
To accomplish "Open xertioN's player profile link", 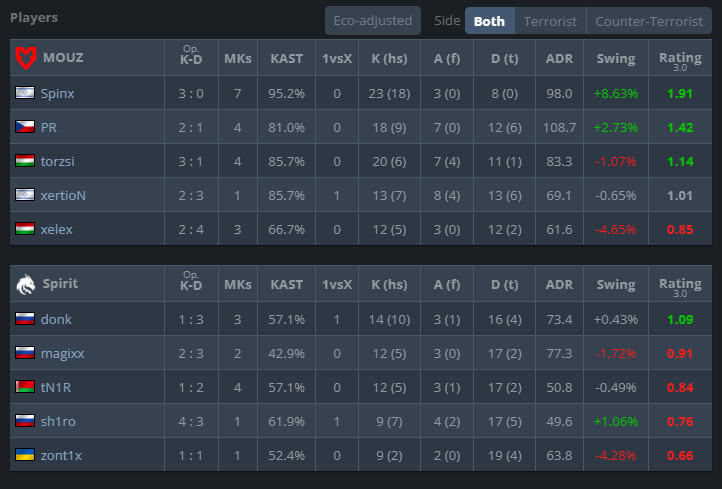I will coord(63,195).
